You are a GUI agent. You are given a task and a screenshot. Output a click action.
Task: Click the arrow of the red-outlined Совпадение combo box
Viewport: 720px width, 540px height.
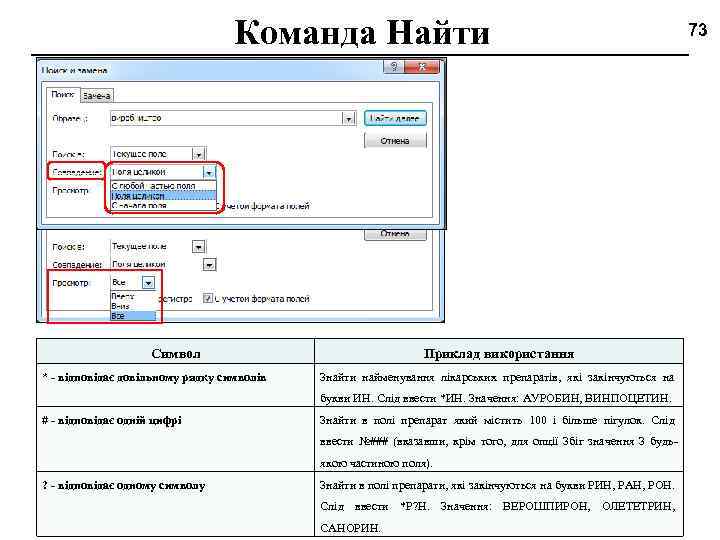coord(209,172)
